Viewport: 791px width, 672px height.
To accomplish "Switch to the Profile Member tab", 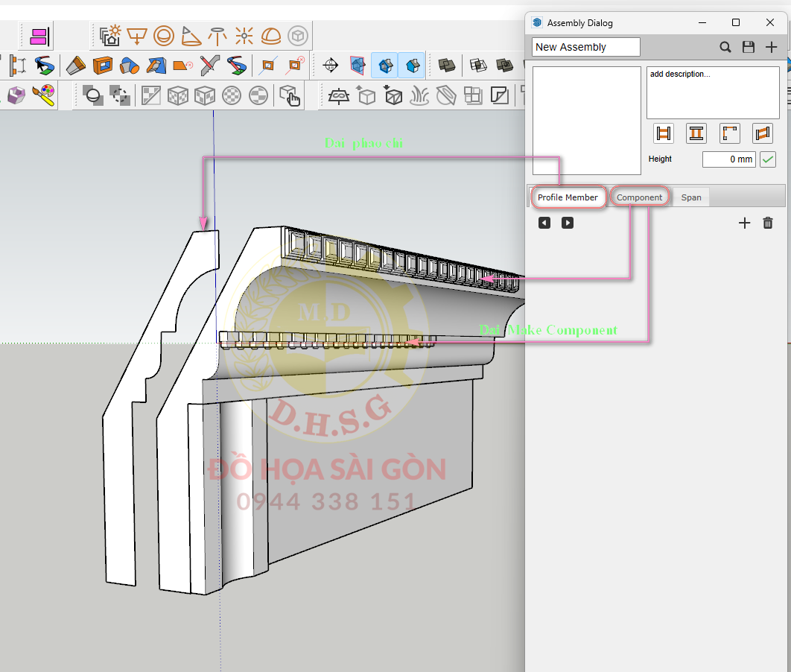I will pyautogui.click(x=568, y=197).
